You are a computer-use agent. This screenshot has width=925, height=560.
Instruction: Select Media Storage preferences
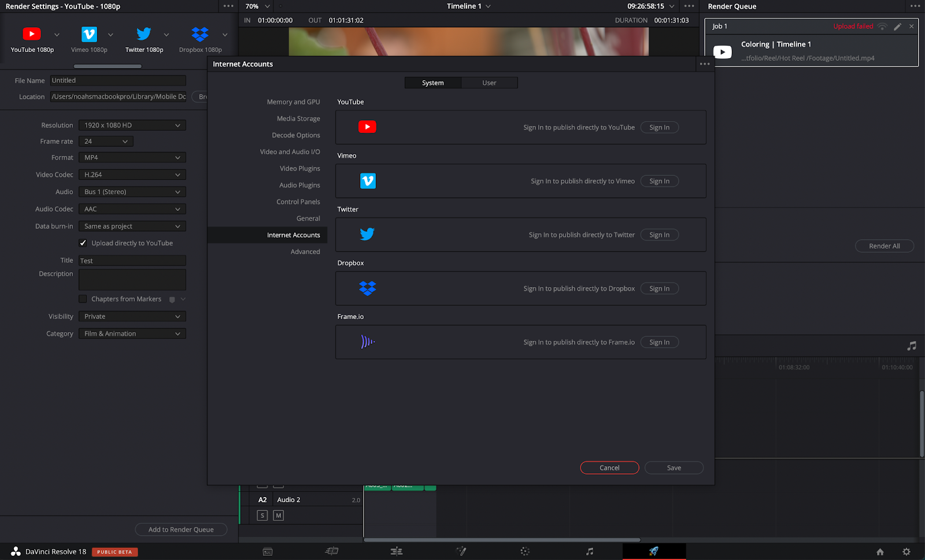pyautogui.click(x=298, y=118)
